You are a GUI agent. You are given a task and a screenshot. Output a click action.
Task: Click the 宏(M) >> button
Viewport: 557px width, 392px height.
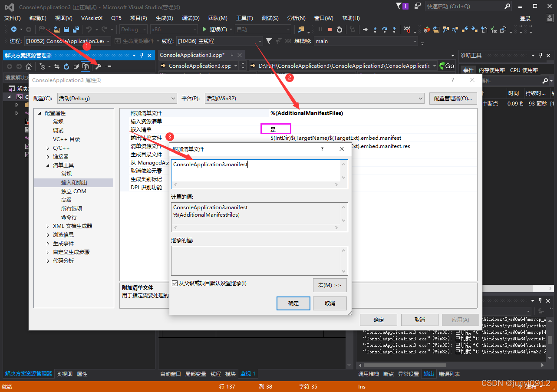click(x=330, y=285)
